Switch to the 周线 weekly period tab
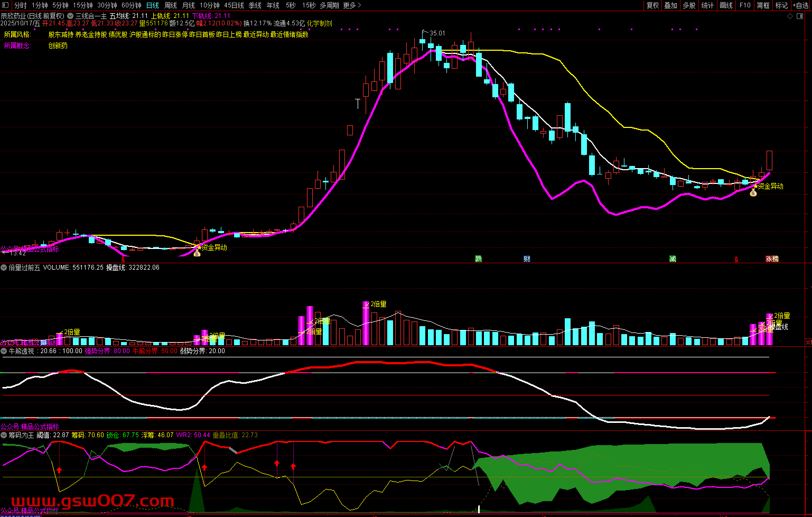The height and width of the screenshot is (517, 812). pos(171,5)
